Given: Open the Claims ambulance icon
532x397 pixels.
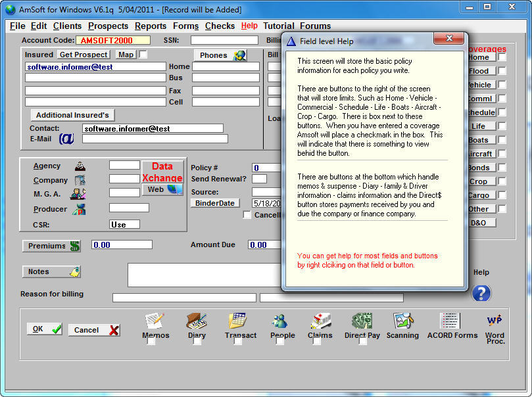Looking at the screenshot, I should point(320,321).
